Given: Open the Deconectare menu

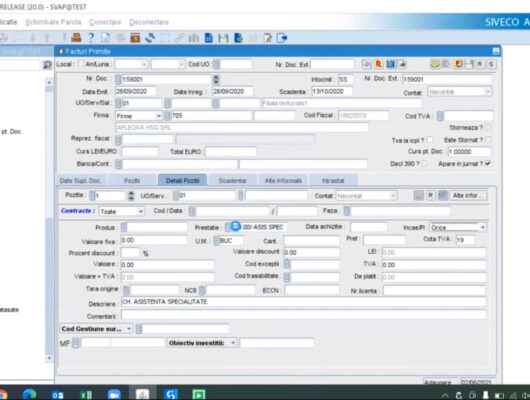Looking at the screenshot, I should 149,22.
